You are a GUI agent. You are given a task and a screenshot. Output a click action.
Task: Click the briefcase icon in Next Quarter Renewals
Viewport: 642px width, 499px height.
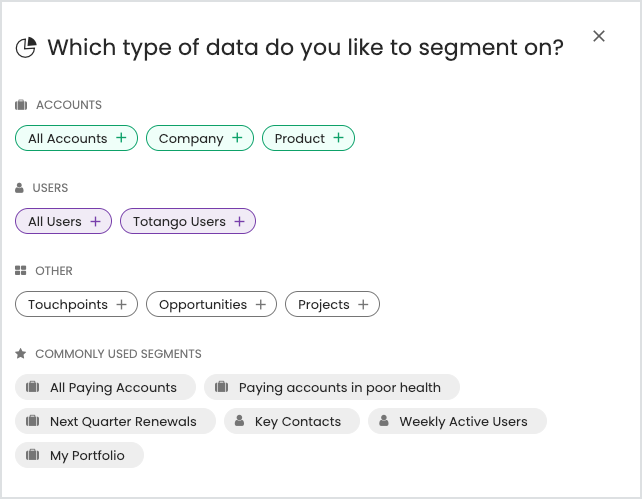click(33, 421)
